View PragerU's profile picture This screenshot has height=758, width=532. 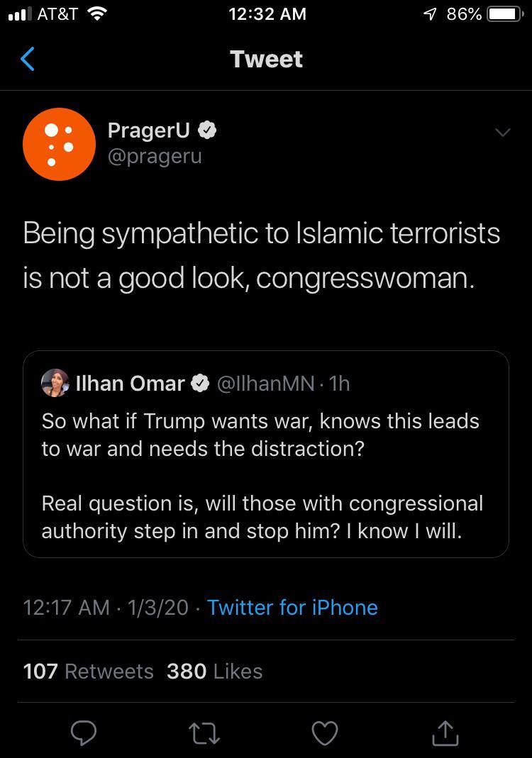60,144
